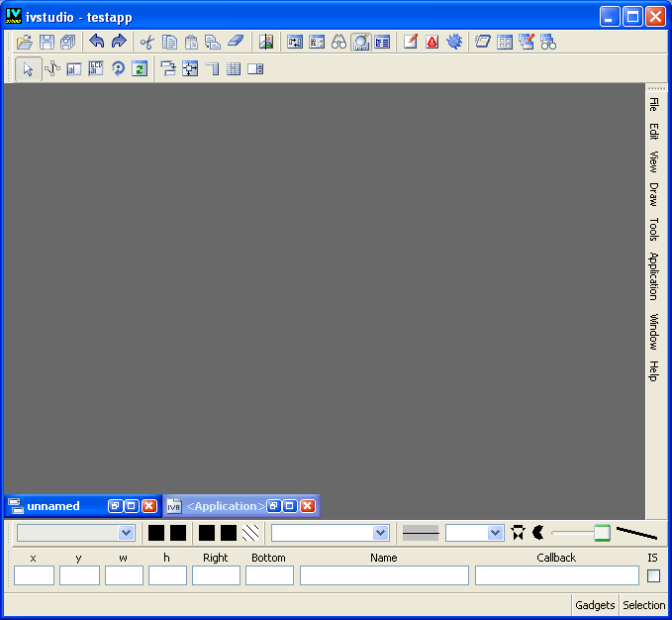Click the blue bug debug icon
This screenshot has width=672, height=620.
[x=454, y=42]
